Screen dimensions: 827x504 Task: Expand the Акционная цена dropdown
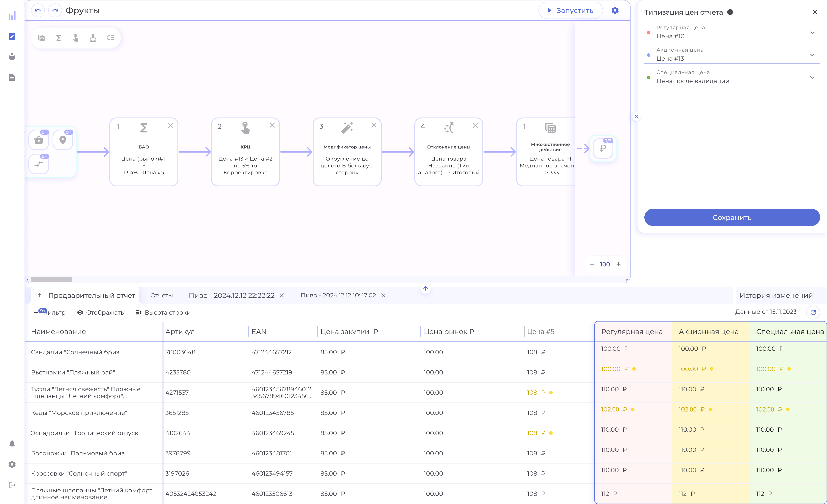812,55
